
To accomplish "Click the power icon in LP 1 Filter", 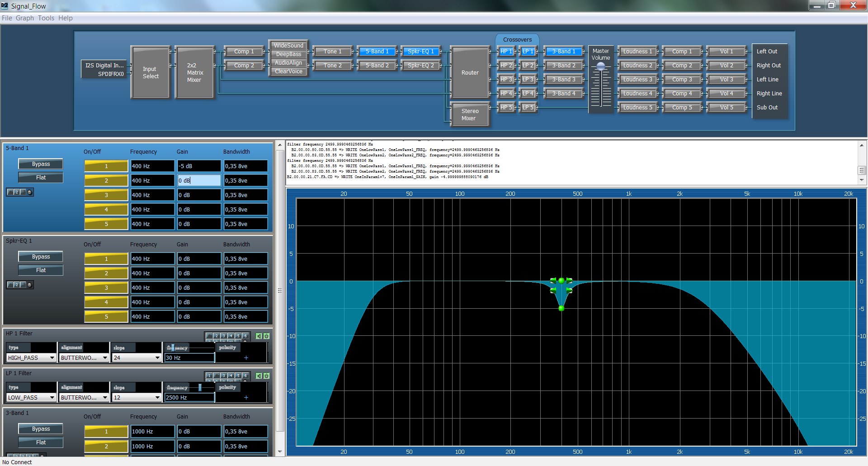I will [x=266, y=376].
